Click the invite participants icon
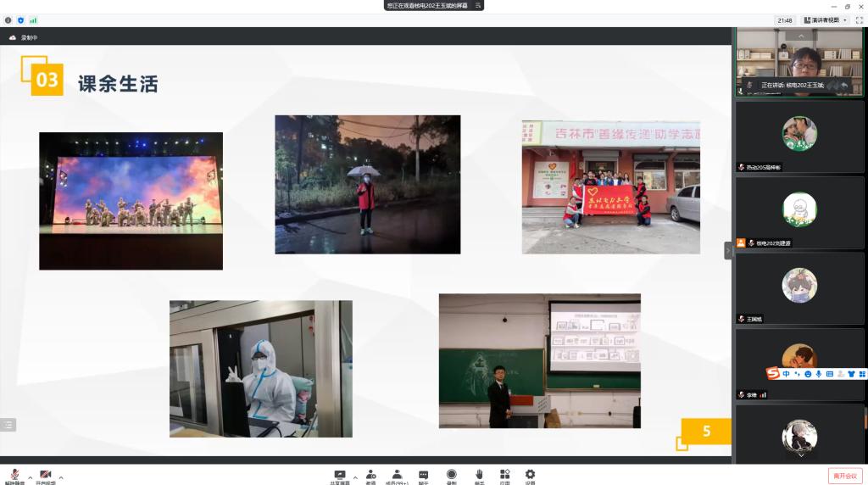The image size is (868, 485). point(371,476)
